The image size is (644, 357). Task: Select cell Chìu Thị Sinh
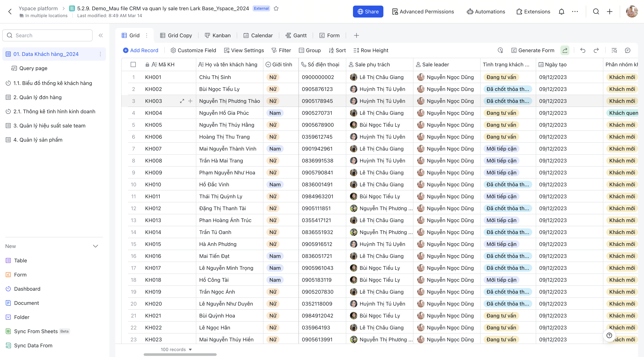[x=229, y=77]
